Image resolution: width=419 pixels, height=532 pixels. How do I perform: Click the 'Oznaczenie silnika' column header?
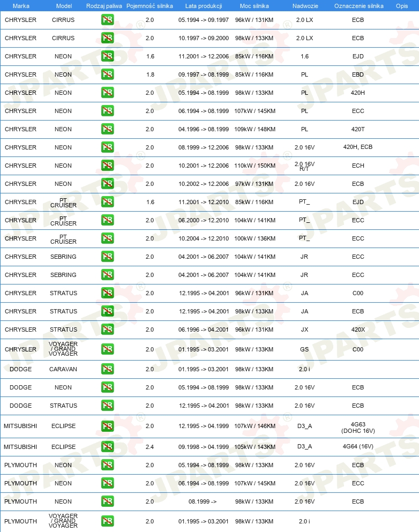(359, 6)
